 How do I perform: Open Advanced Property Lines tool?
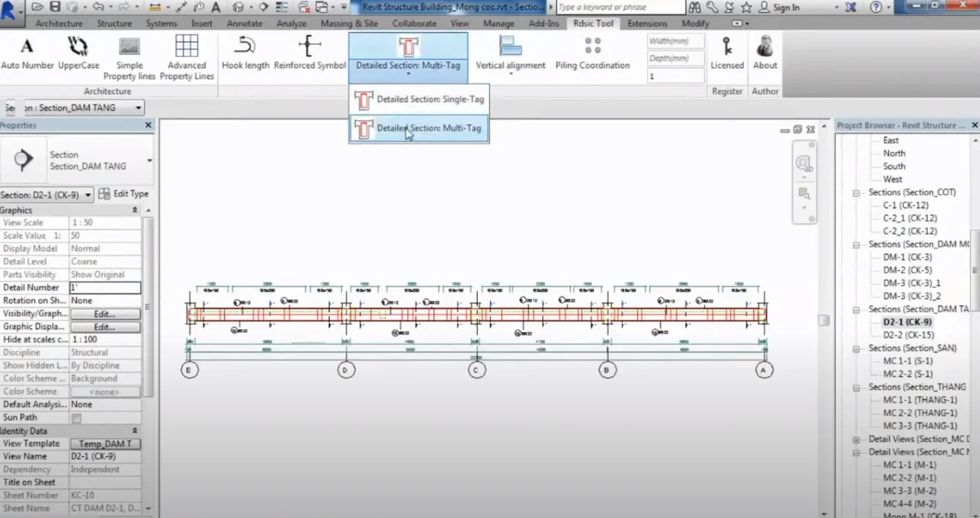(187, 58)
